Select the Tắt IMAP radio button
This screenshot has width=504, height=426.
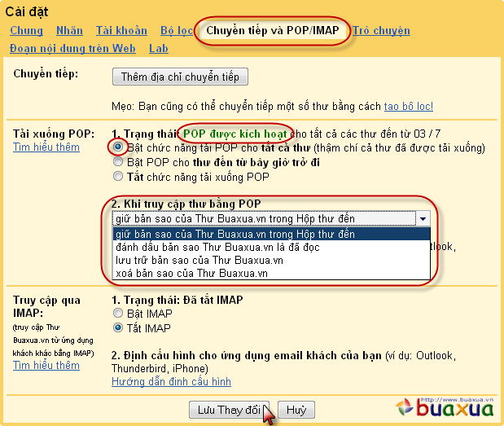(118, 327)
